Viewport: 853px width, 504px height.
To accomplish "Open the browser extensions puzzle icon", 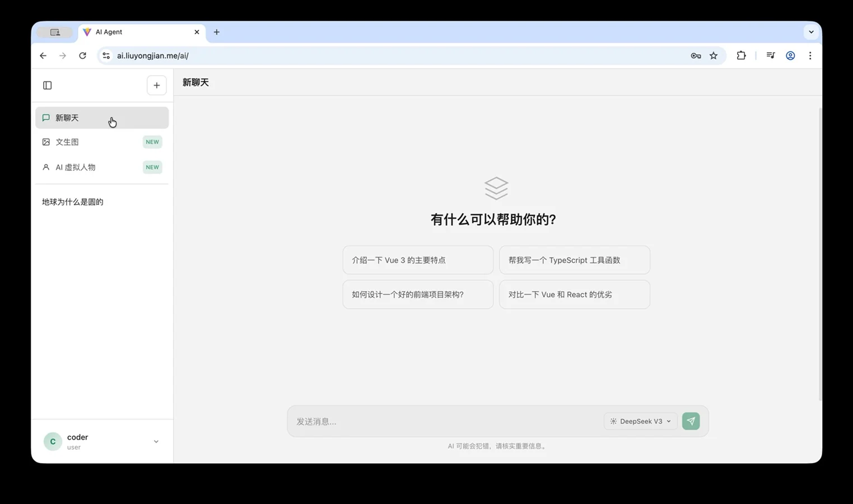I will [x=741, y=55].
